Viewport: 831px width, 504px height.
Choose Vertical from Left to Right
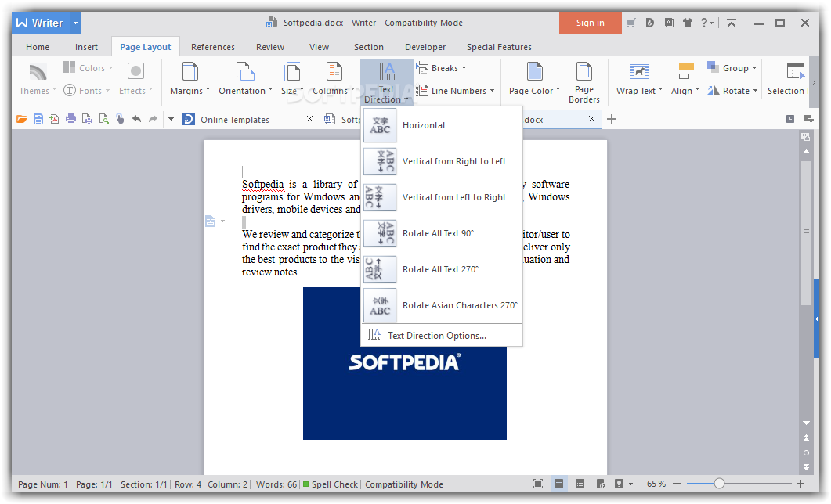point(442,197)
